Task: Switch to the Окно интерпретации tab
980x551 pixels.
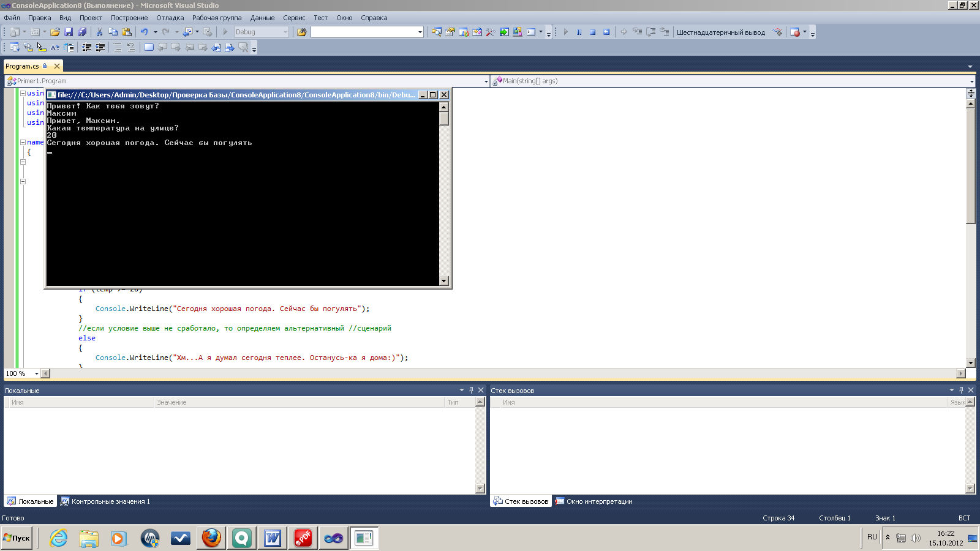Action: click(x=594, y=501)
